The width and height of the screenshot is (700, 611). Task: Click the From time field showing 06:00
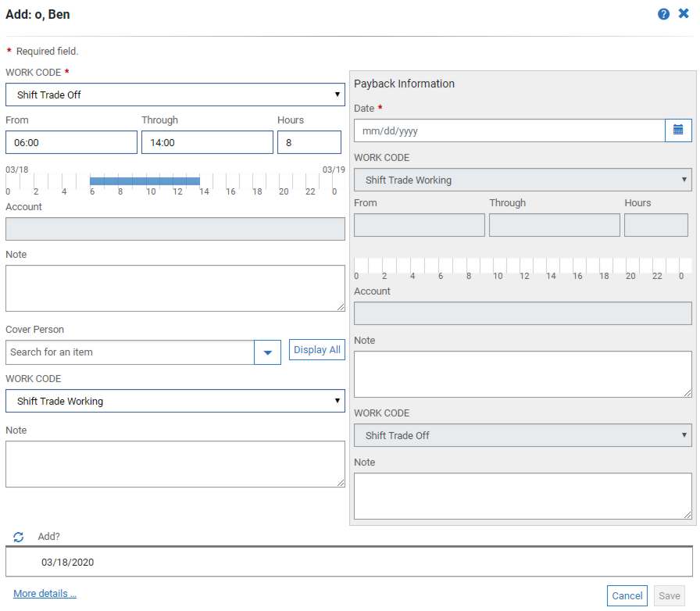[71, 142]
